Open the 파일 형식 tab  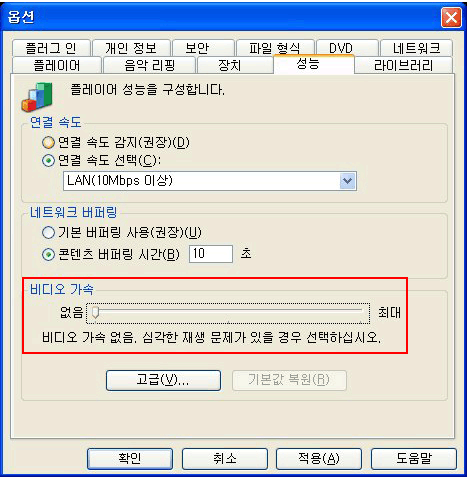pyautogui.click(x=275, y=48)
